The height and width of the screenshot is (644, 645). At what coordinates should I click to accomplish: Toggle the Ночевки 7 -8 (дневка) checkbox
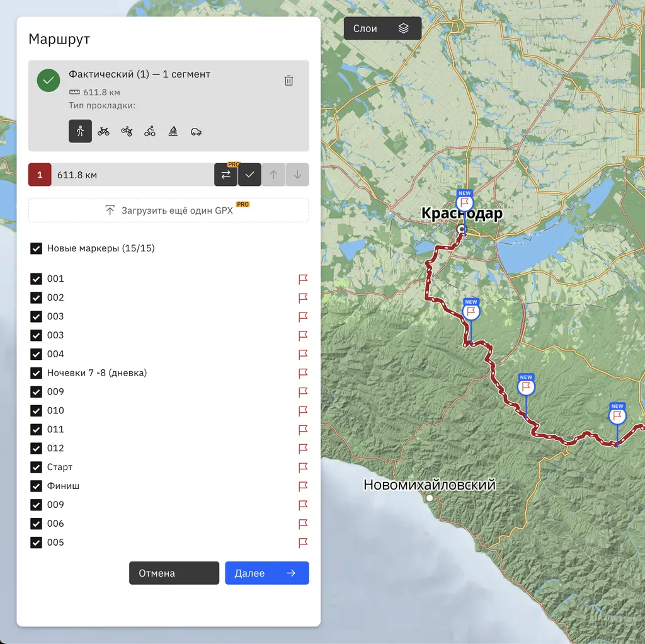(37, 373)
